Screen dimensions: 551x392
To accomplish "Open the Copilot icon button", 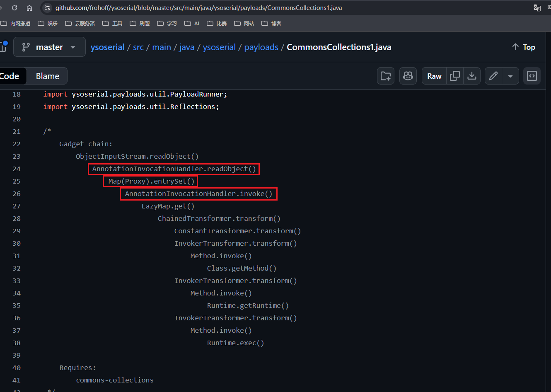I will (408, 76).
